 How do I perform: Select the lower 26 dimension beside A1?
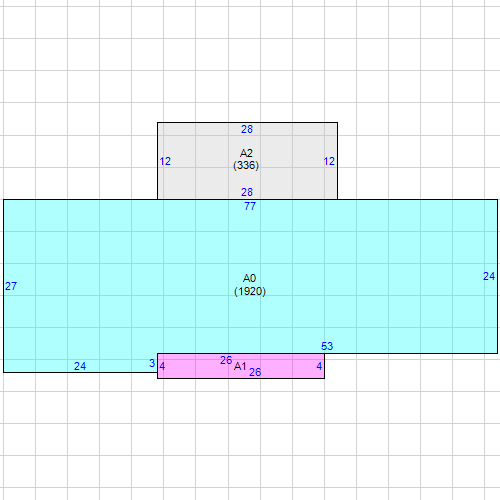[x=255, y=372]
